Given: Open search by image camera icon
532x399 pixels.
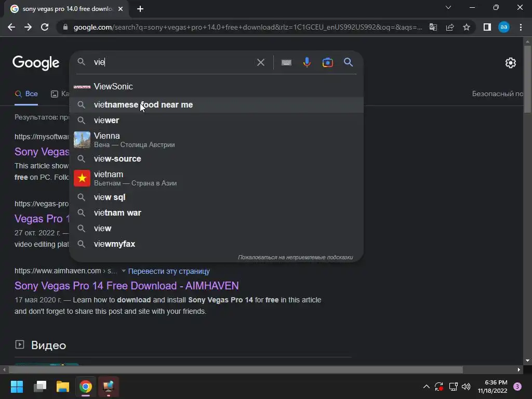Looking at the screenshot, I should tap(327, 62).
